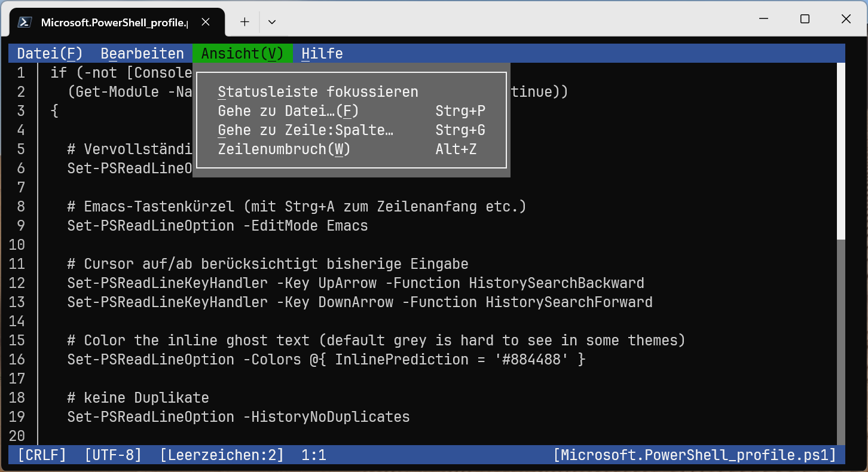Open a new tab with plus button
Image resolution: width=868 pixels, height=472 pixels.
(x=244, y=22)
